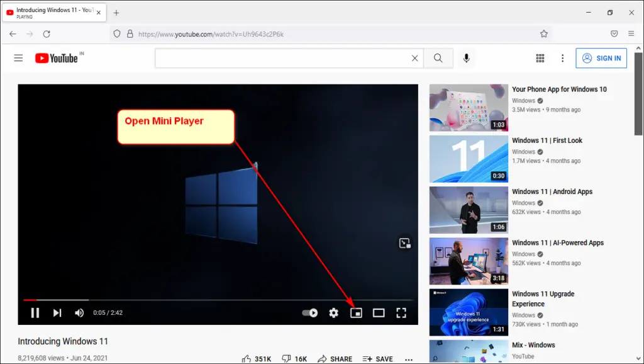This screenshot has width=644, height=364.
Task: Open tracking protection shield
Action: coord(117,34)
